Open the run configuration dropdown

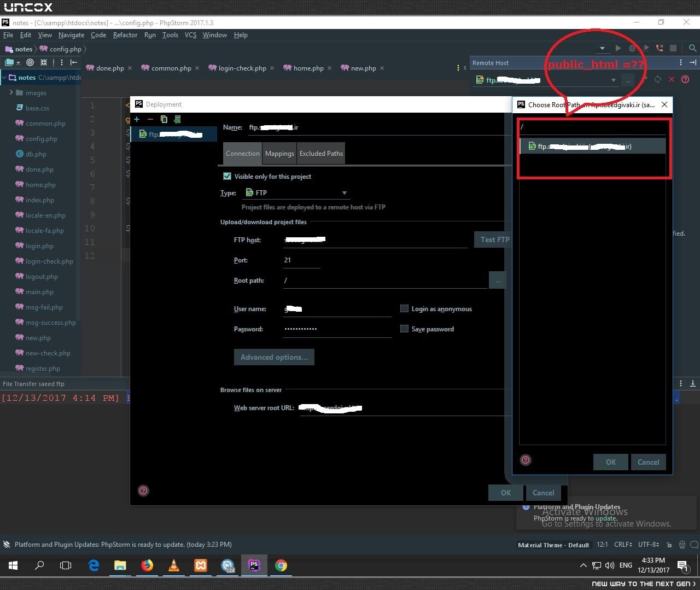pyautogui.click(x=602, y=48)
